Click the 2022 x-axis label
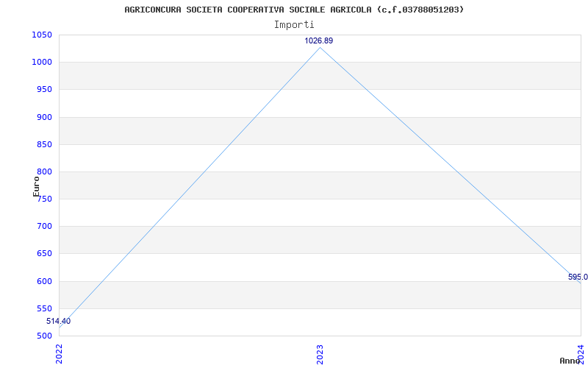Image resolution: width=588 pixels, height=368 pixels. pos(60,354)
